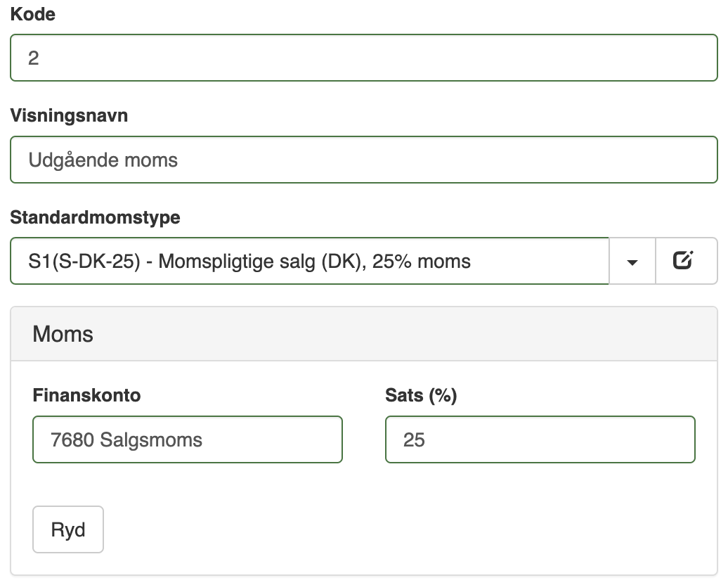This screenshot has height=585, width=728.
Task: Click the Standardmomstype combo box field
Action: 309,262
